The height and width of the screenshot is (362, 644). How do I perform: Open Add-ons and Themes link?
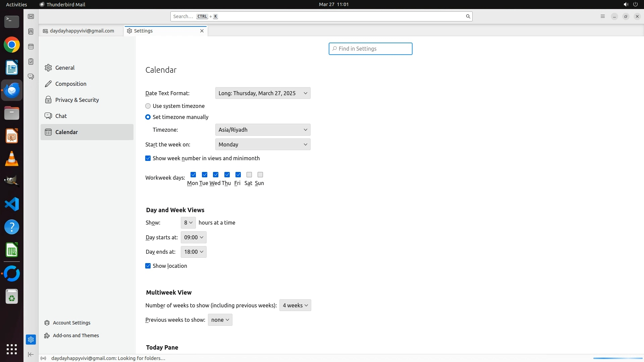click(76, 336)
